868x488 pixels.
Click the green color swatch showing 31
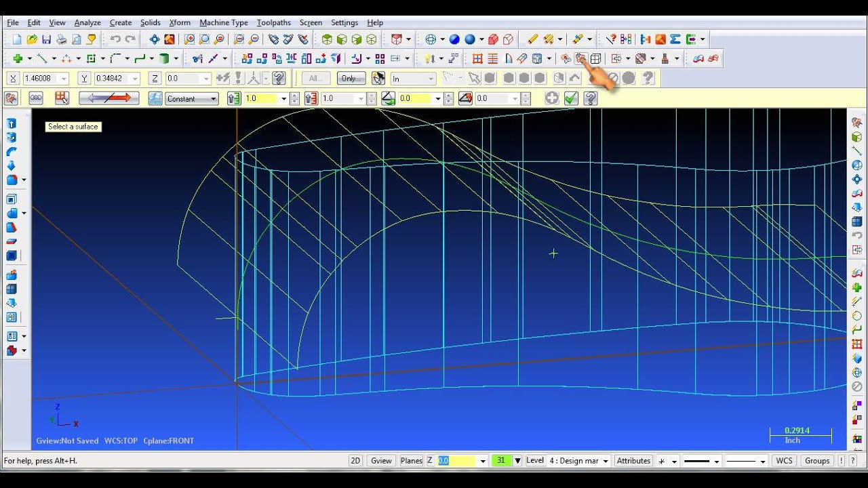(501, 460)
